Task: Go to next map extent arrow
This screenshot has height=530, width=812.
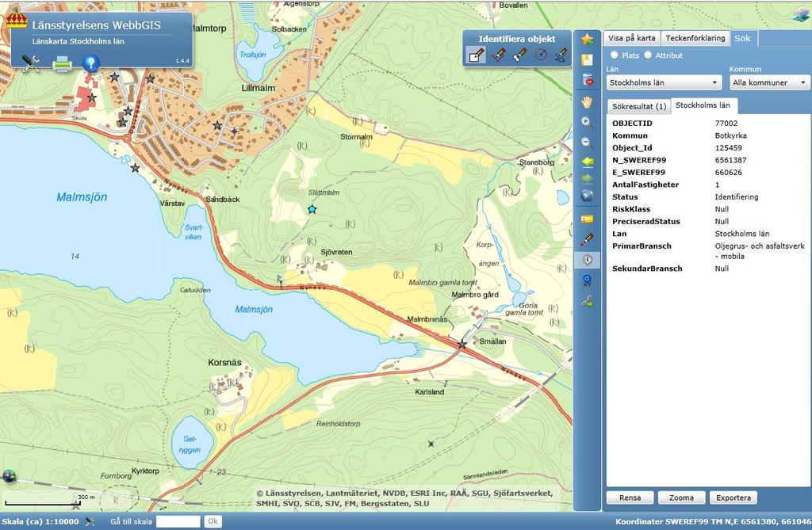Action: [x=587, y=178]
